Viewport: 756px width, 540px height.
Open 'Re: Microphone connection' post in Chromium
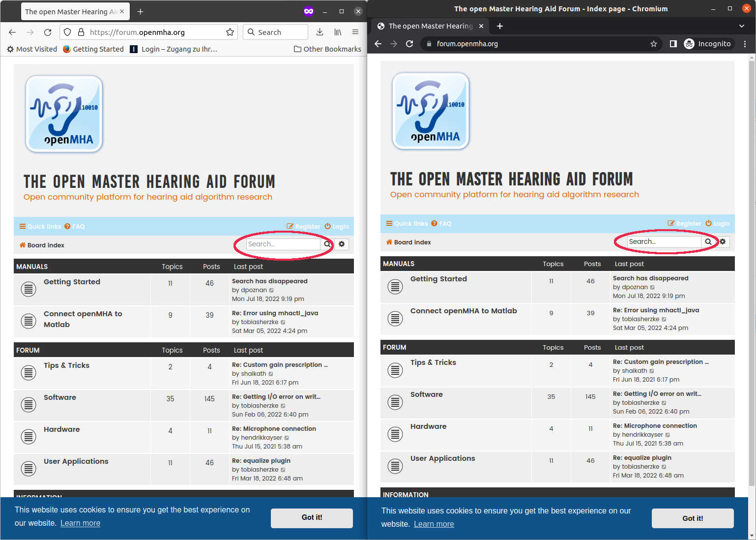click(x=655, y=426)
